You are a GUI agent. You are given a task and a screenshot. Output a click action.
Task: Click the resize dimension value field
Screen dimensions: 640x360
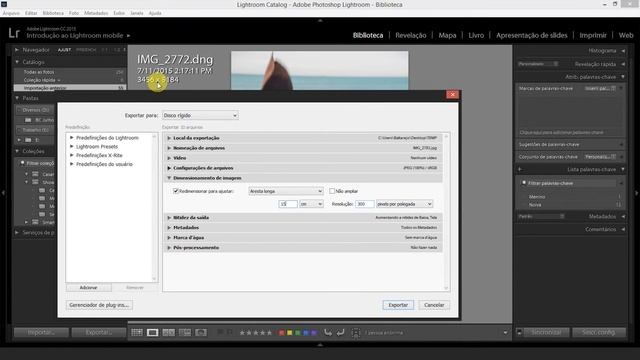click(x=288, y=204)
